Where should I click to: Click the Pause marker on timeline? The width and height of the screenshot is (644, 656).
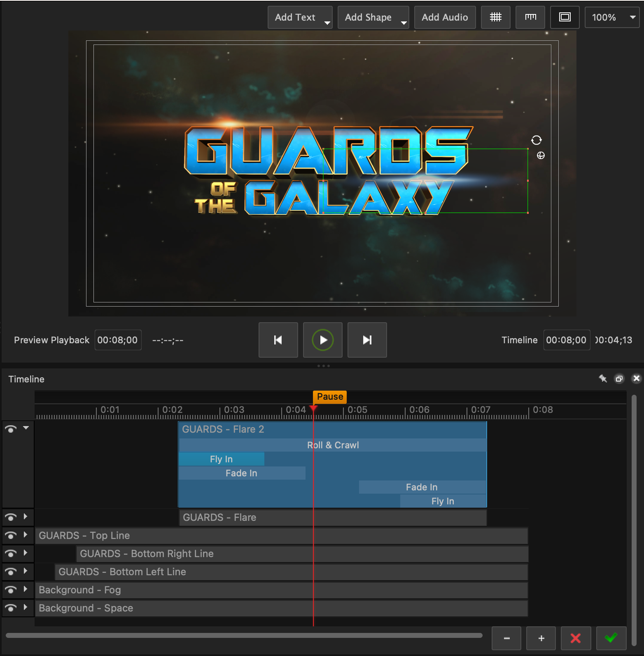click(x=330, y=396)
